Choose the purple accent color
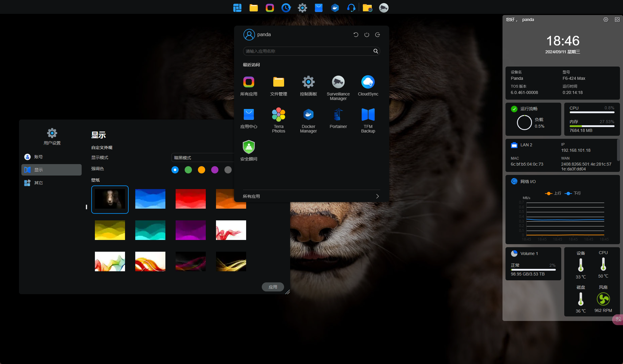The height and width of the screenshot is (364, 623). point(215,170)
